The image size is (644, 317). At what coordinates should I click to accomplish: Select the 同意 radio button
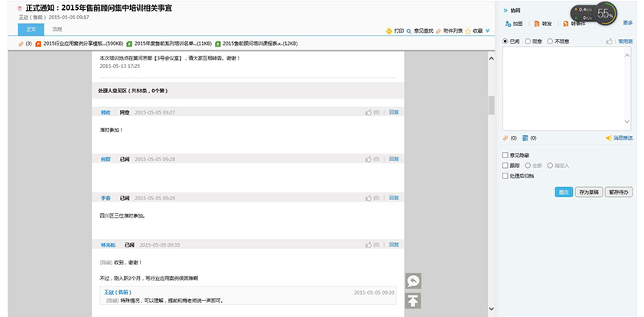point(528,41)
